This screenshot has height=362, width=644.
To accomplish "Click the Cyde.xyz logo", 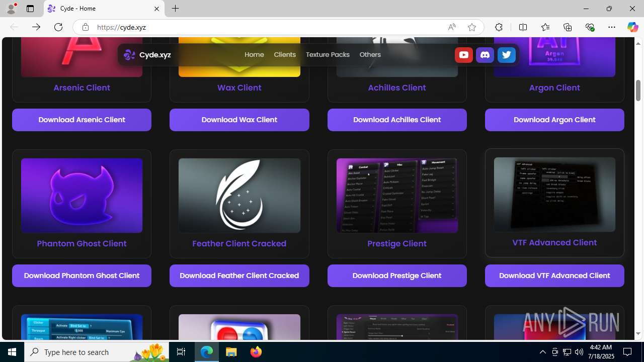I will (147, 55).
